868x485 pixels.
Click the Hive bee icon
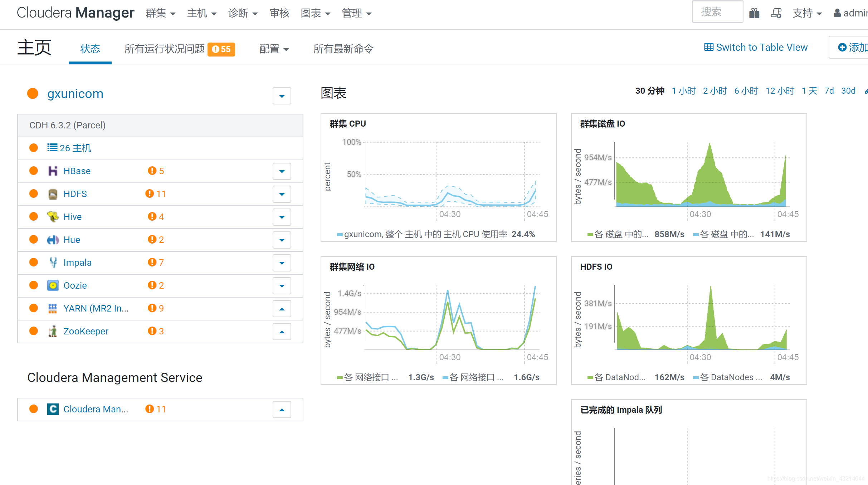click(53, 217)
